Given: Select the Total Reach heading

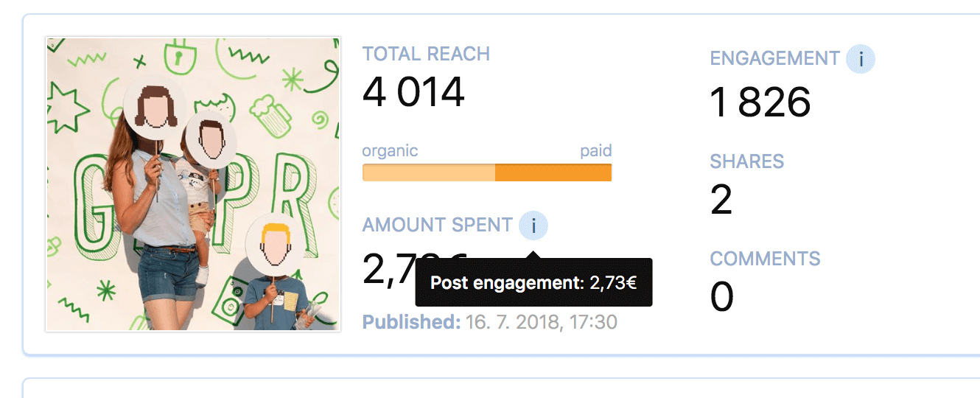Looking at the screenshot, I should [x=426, y=54].
